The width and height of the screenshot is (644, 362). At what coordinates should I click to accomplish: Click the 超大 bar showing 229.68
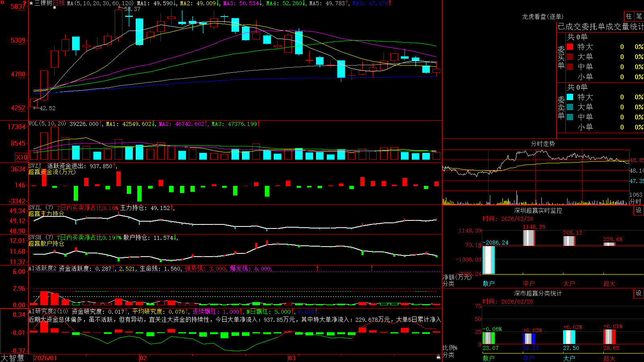pyautogui.click(x=609, y=244)
